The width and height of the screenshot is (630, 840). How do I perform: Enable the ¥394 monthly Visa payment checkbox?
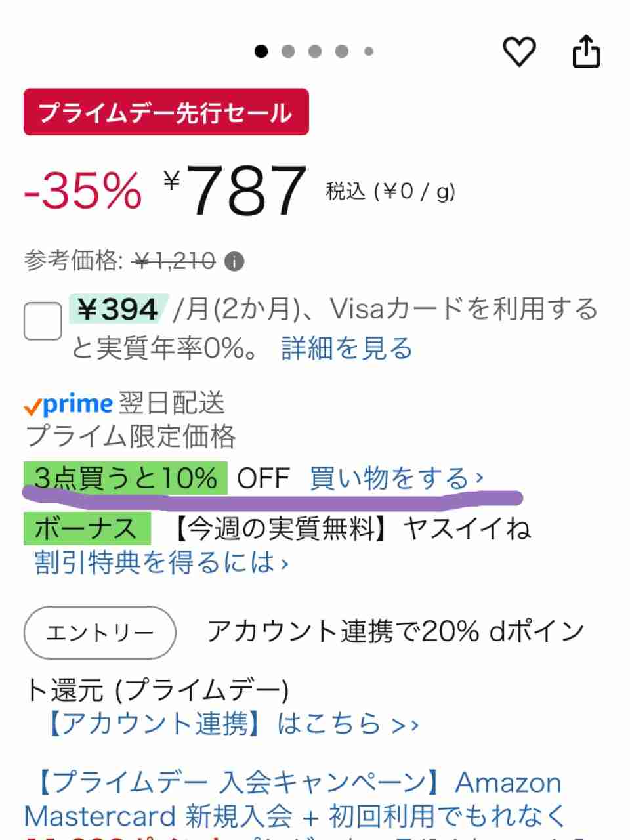coord(42,321)
